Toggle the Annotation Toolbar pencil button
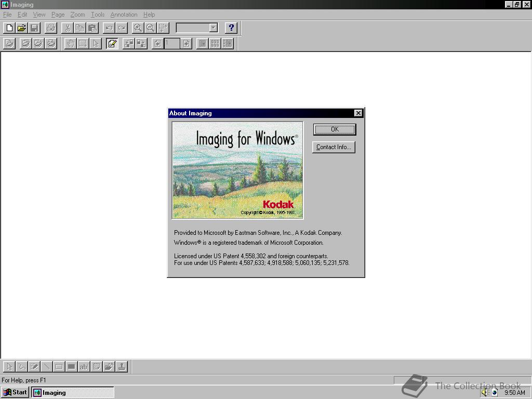Viewport: 532px width, 399px height. (112, 44)
